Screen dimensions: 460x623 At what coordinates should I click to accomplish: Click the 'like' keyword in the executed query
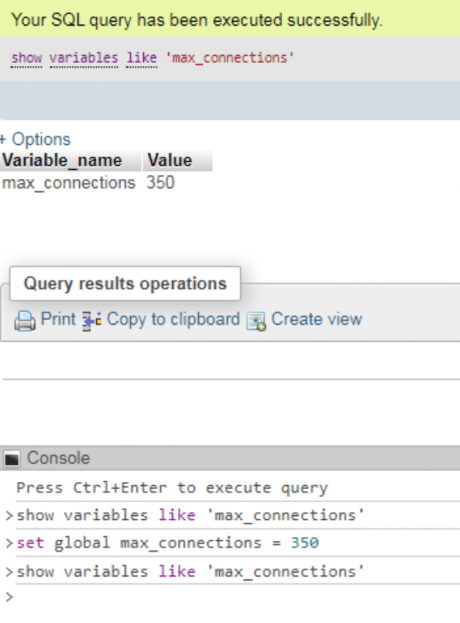tap(142, 58)
